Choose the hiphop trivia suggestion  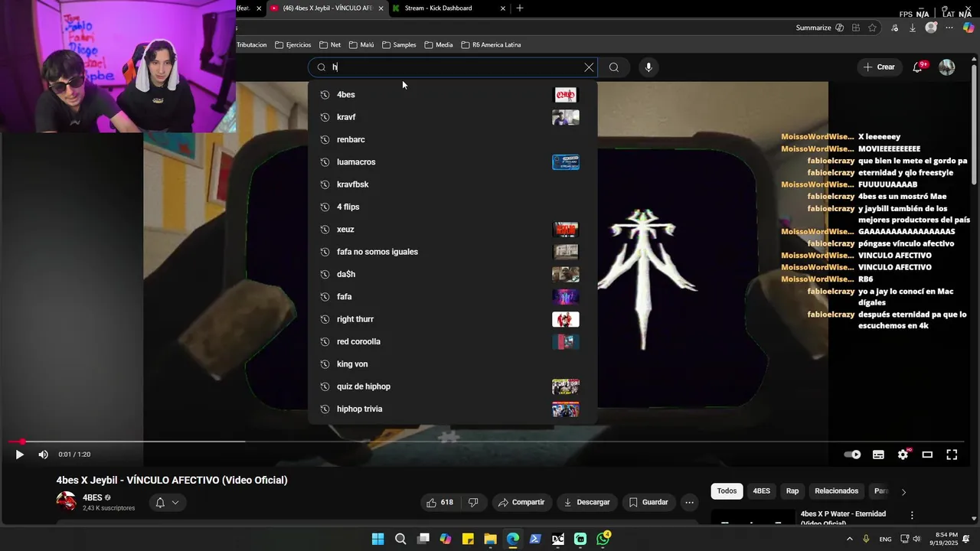coord(452,409)
